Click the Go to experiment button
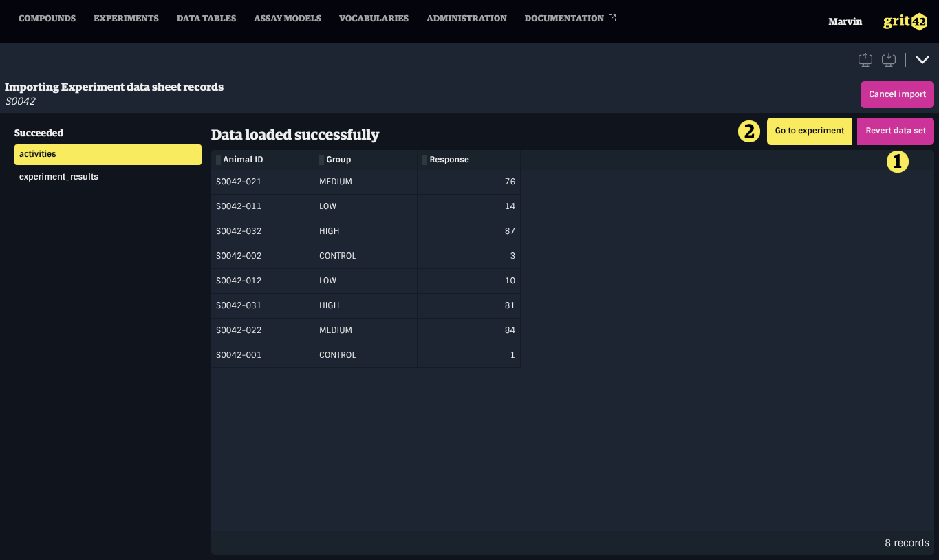939x560 pixels. point(810,131)
